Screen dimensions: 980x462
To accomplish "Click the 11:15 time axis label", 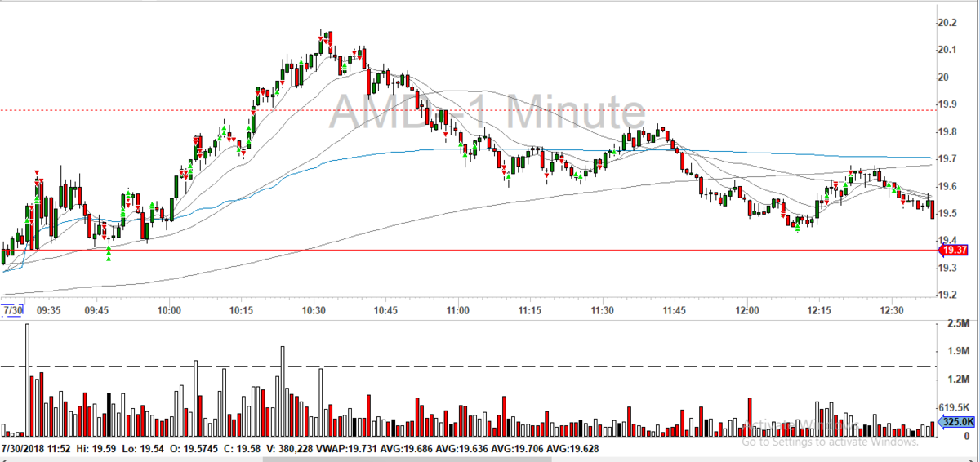I will [530, 310].
